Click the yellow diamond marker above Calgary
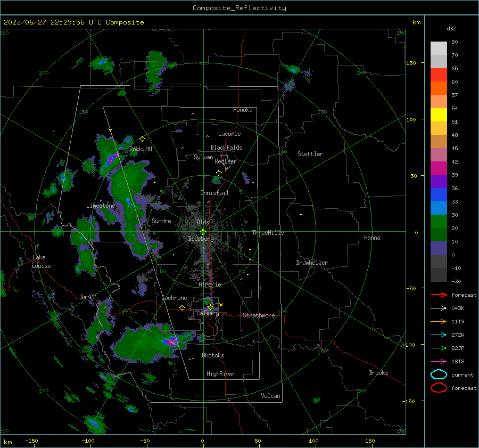479x448 pixels. click(210, 307)
